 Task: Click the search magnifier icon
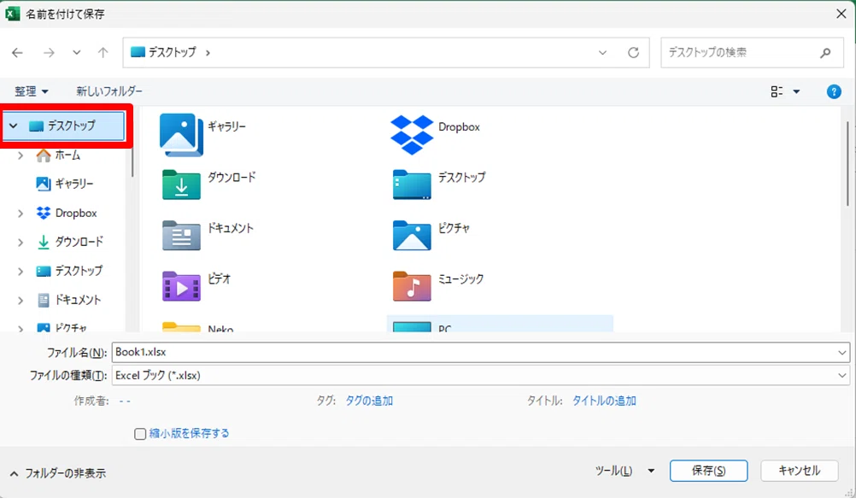pyautogui.click(x=825, y=52)
